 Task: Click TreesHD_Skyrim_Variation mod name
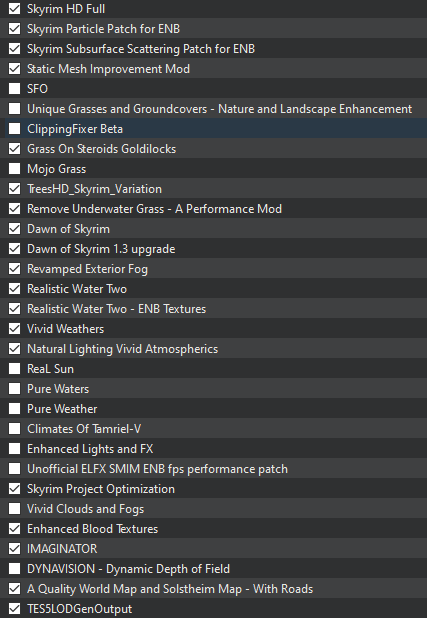(x=94, y=189)
